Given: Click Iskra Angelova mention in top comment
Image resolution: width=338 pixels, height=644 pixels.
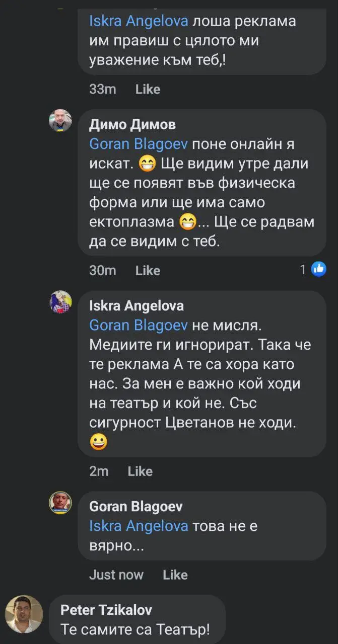Looking at the screenshot, I should (139, 21).
